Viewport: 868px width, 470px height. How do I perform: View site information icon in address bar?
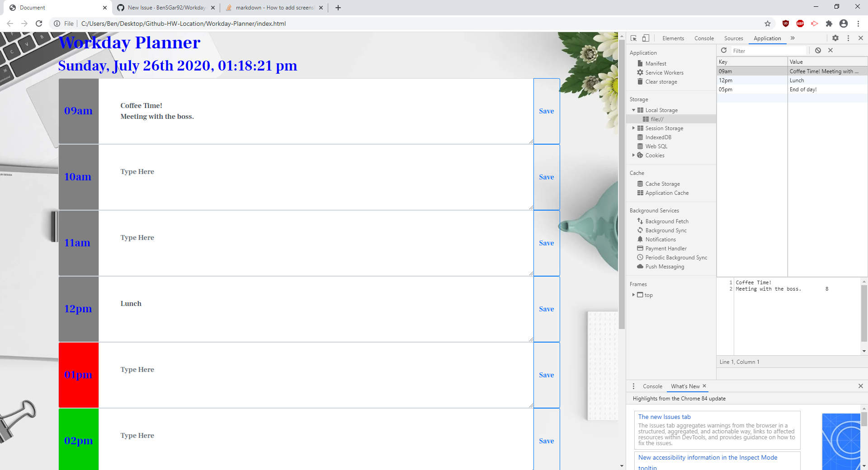(x=57, y=23)
